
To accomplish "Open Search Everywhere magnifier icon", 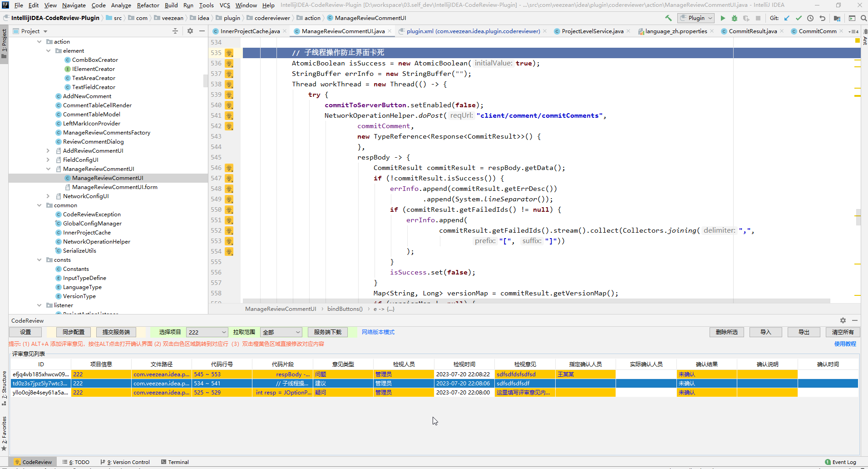I will click(x=863, y=18).
